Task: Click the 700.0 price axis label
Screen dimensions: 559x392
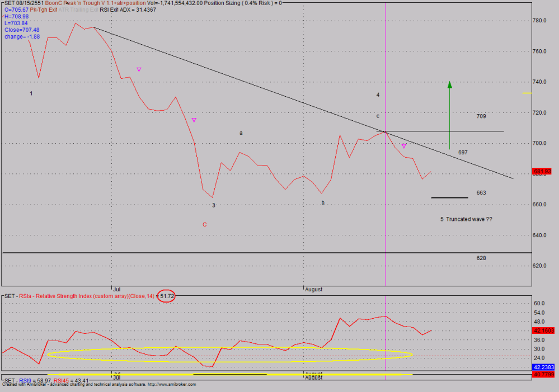Action: point(539,143)
